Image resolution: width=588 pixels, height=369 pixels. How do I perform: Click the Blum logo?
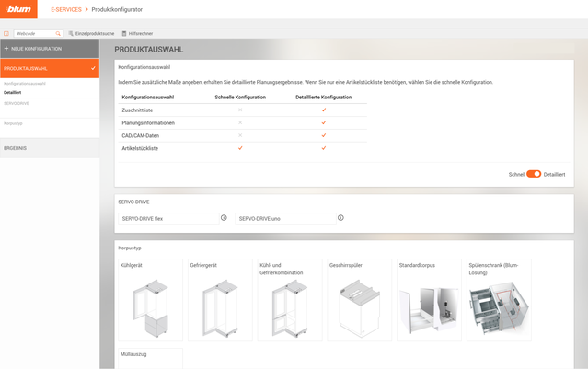pos(18,9)
